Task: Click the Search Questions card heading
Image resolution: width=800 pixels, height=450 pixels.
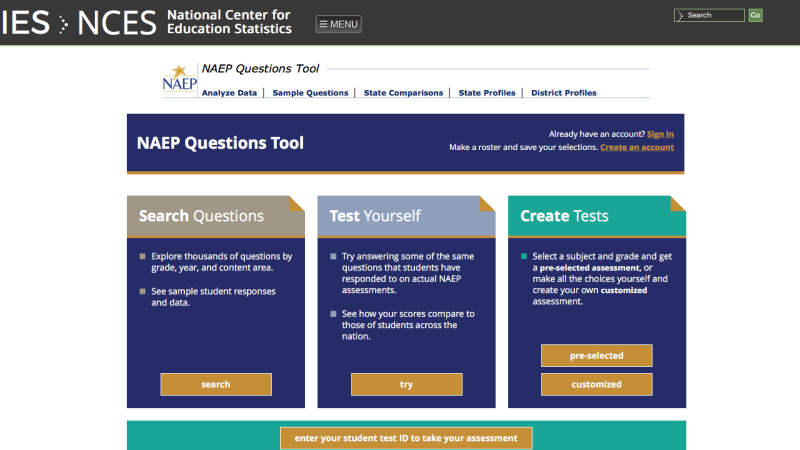Action: click(201, 216)
